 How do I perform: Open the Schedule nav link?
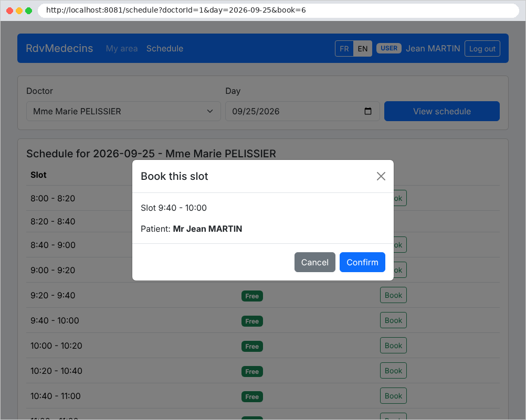tap(165, 49)
